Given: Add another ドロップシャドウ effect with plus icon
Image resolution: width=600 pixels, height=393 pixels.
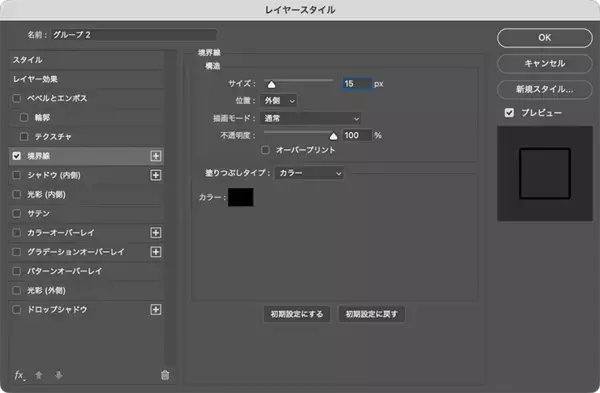Looking at the screenshot, I should coord(156,310).
